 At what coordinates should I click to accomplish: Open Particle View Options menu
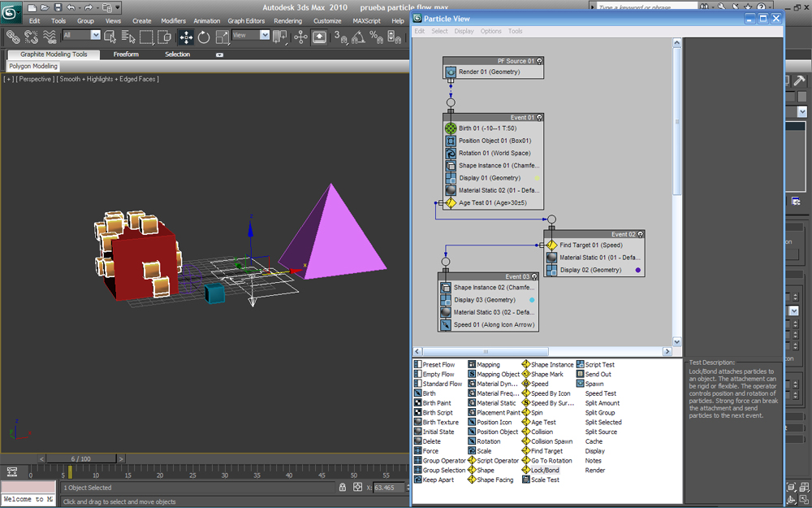(490, 31)
